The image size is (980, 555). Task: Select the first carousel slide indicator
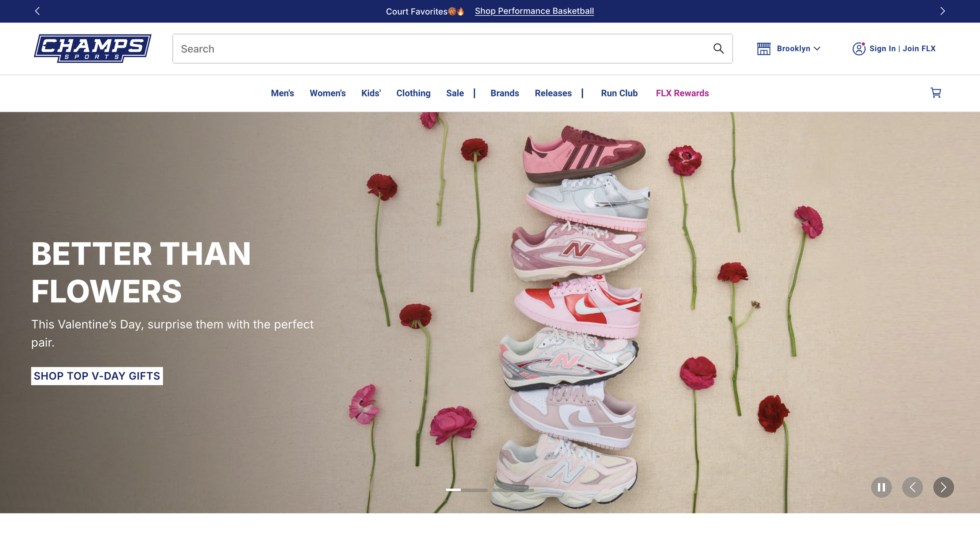pos(466,489)
